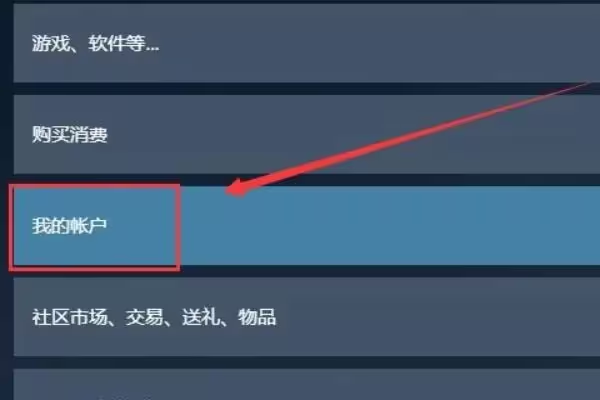Choose the purchases (购买消费) entry
600x400 pixels.
pos(307,134)
